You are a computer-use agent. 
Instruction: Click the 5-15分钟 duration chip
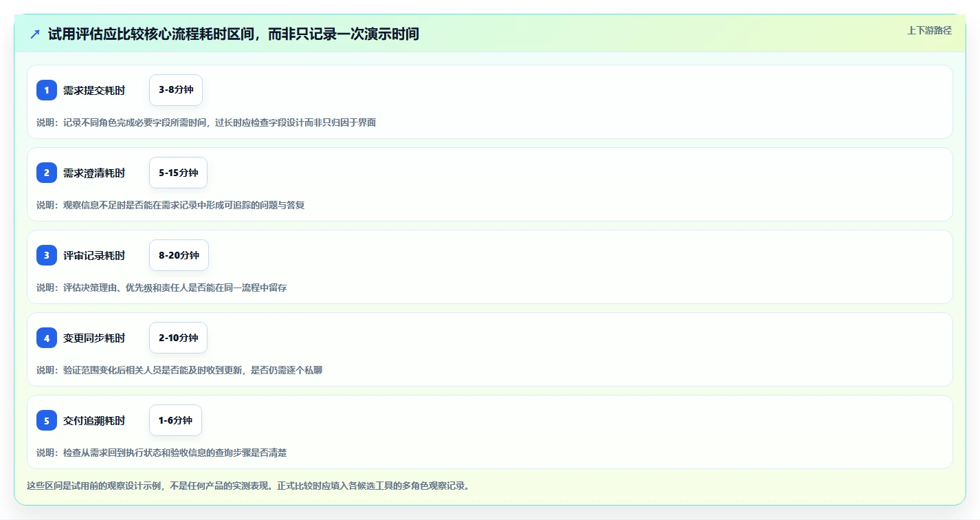coord(178,173)
